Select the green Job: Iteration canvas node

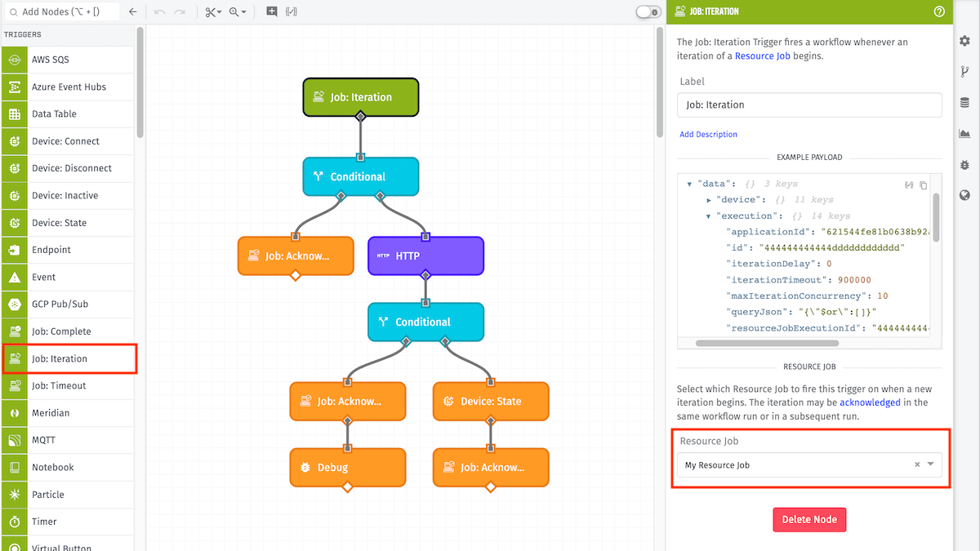[361, 96]
